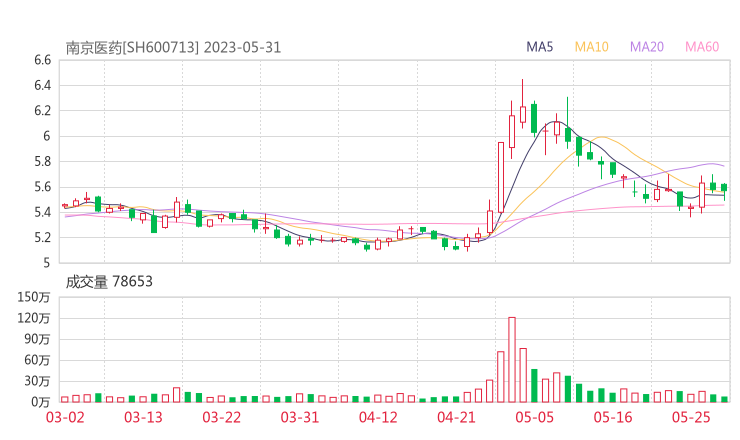Click the 03-02 date axis label
This screenshot has width=740, height=440.
[x=65, y=417]
